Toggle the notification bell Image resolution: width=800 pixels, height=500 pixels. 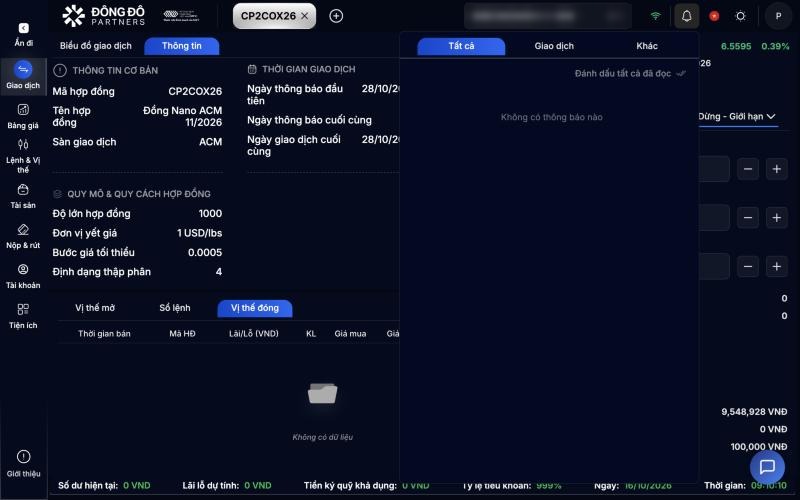point(687,16)
